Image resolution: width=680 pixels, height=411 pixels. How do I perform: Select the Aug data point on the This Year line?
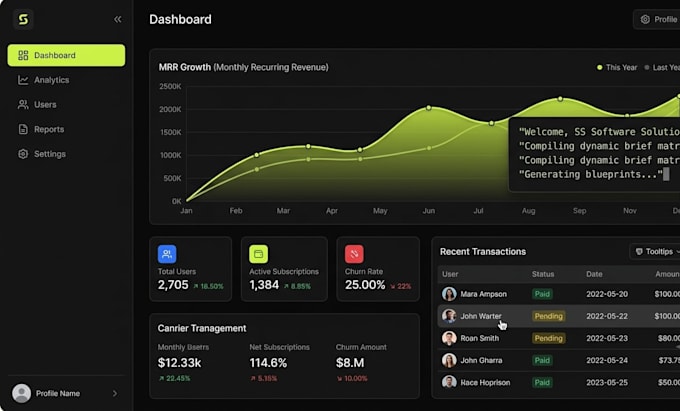[x=560, y=99]
